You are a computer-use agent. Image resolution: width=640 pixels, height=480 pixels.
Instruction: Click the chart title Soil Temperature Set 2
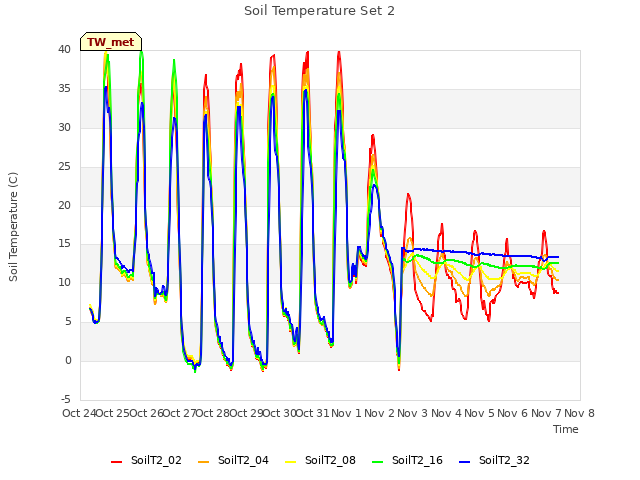coord(319,11)
